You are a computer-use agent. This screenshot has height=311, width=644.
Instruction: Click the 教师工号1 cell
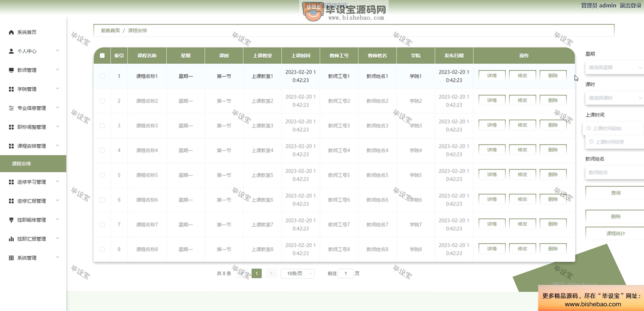click(339, 76)
